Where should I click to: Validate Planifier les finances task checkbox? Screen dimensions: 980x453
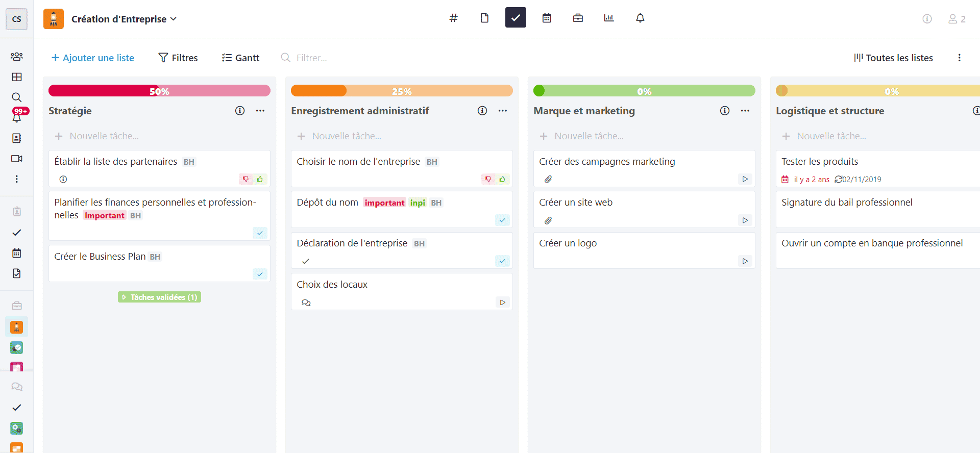click(x=260, y=233)
